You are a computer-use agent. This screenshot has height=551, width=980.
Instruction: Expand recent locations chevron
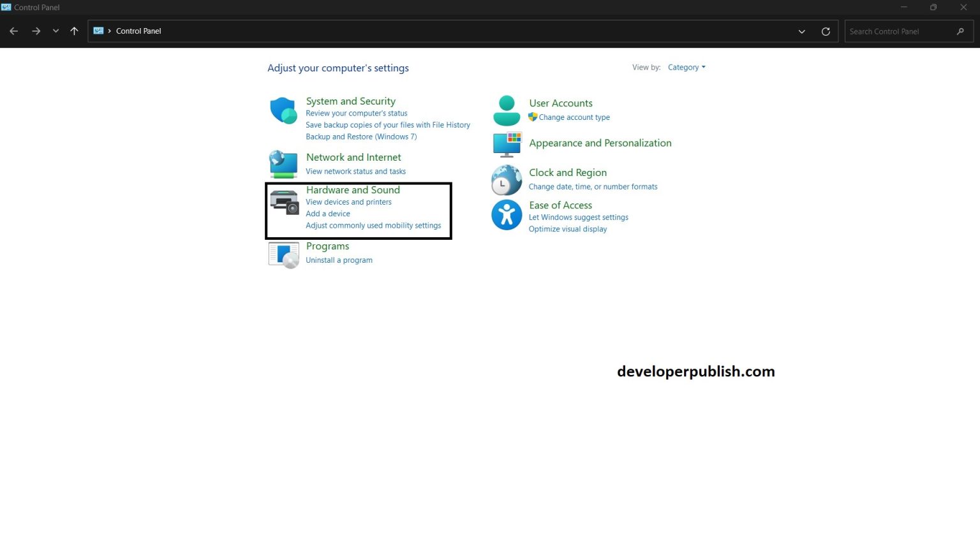(x=56, y=31)
